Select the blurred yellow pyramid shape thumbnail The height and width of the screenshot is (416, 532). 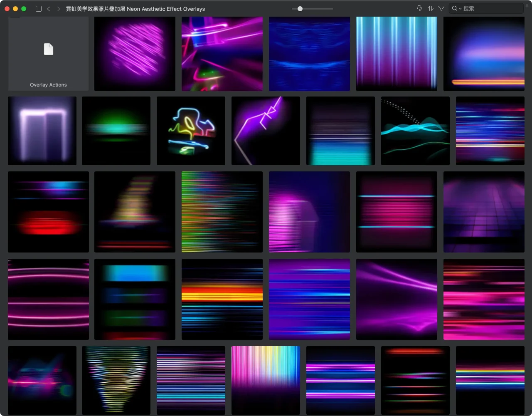coord(135,212)
